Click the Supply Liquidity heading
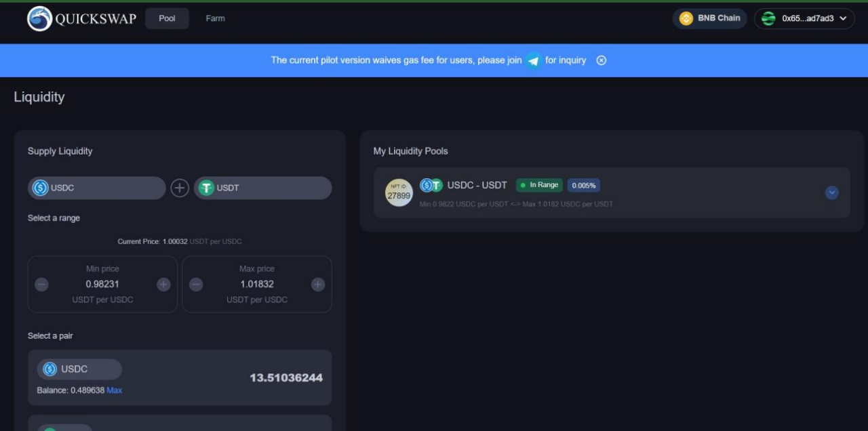 60,151
